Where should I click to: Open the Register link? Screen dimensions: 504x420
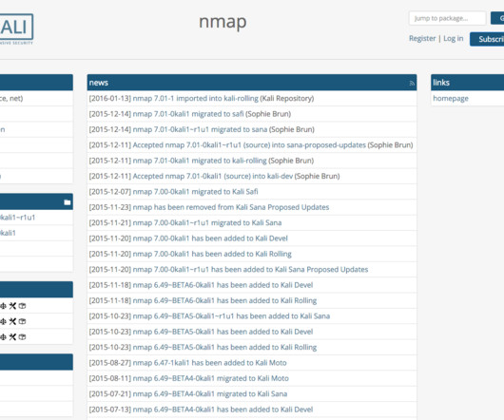pos(422,39)
